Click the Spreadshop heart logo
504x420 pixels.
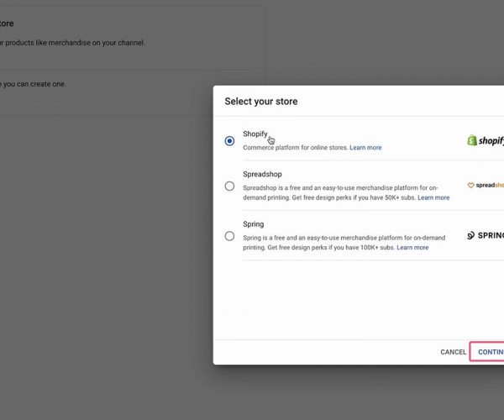pyautogui.click(x=471, y=186)
